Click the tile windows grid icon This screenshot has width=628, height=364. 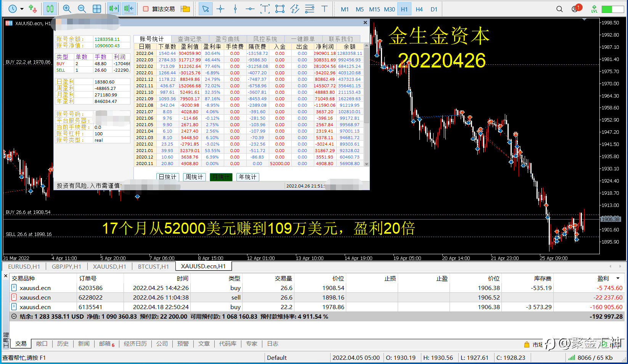pos(97,9)
